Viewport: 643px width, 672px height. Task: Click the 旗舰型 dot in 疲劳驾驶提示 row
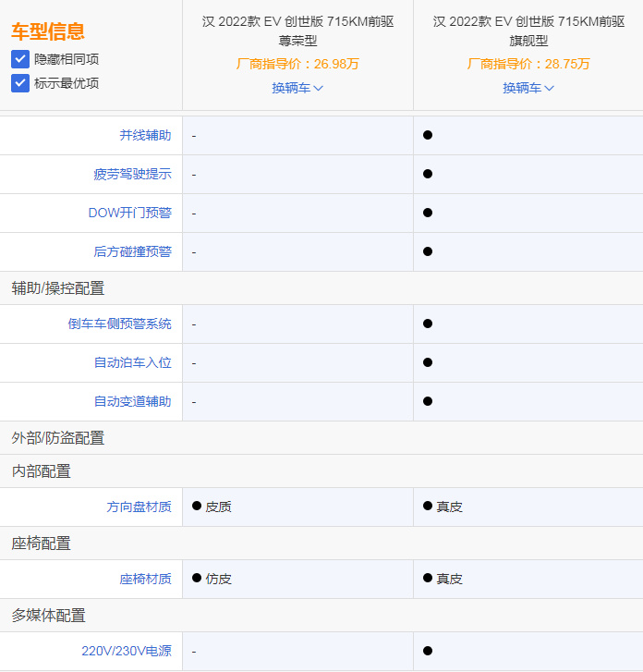click(428, 174)
